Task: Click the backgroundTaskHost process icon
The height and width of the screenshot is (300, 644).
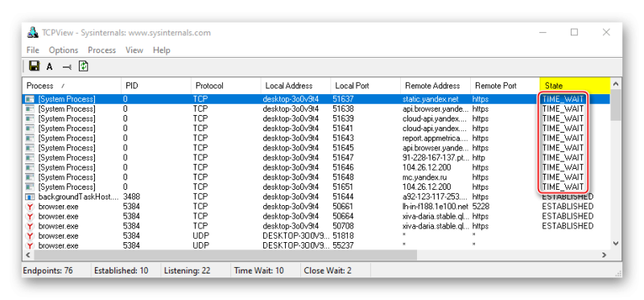Action: 30,197
